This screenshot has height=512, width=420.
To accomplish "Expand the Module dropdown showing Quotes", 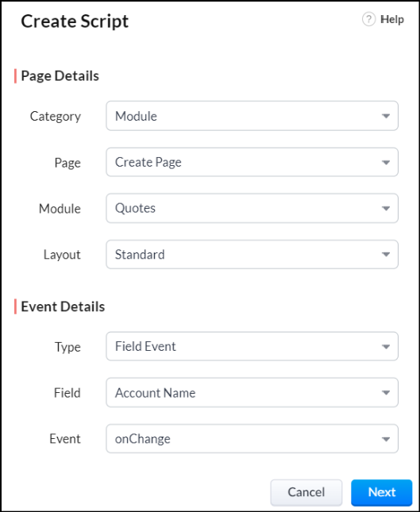I will coord(252,208).
